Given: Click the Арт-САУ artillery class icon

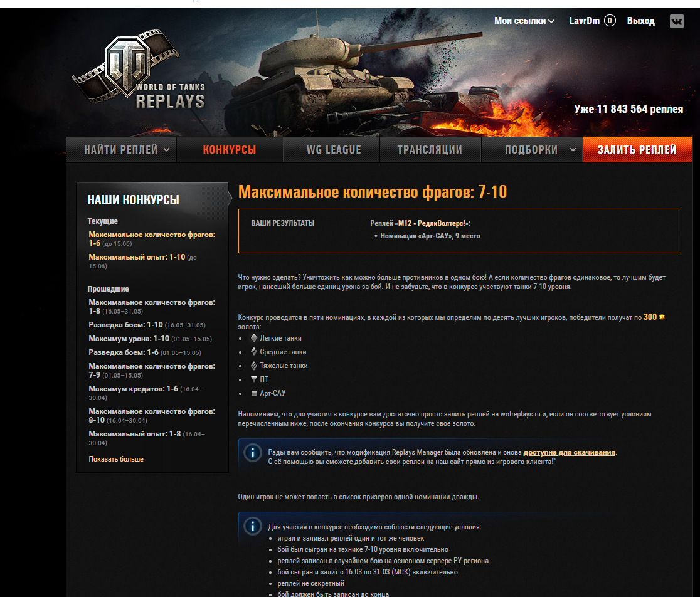Looking at the screenshot, I should (254, 393).
